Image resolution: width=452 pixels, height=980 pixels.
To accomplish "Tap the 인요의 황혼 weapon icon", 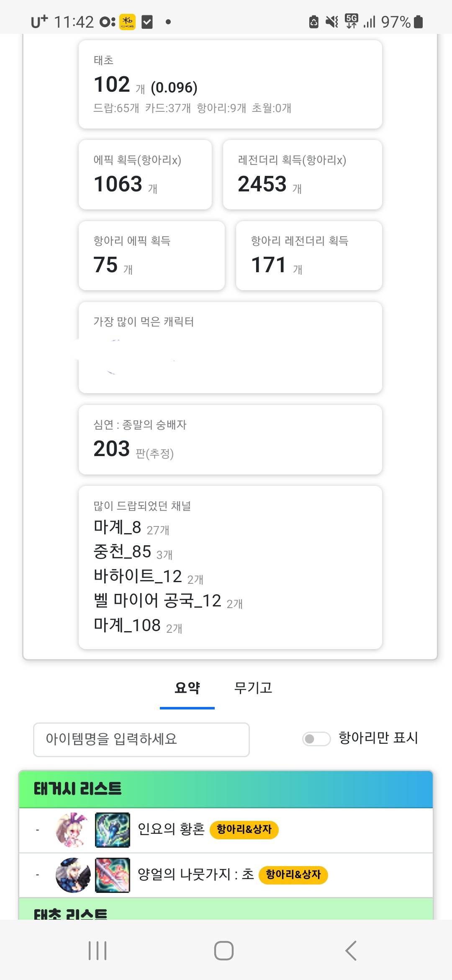I will [112, 830].
